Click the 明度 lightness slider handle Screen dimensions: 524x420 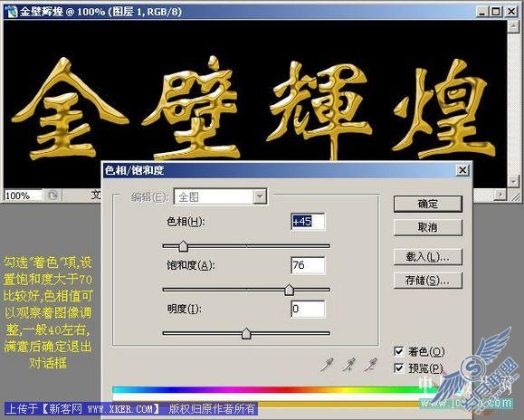(x=246, y=333)
